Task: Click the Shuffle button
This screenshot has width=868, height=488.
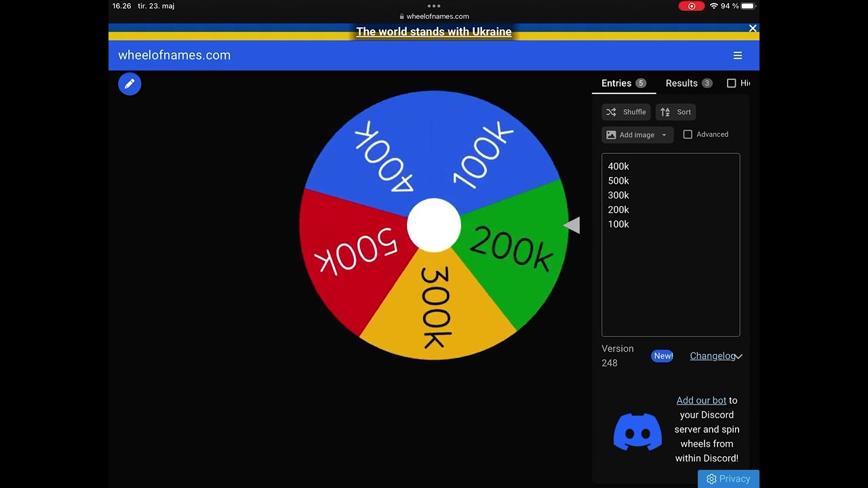Action: coord(626,112)
